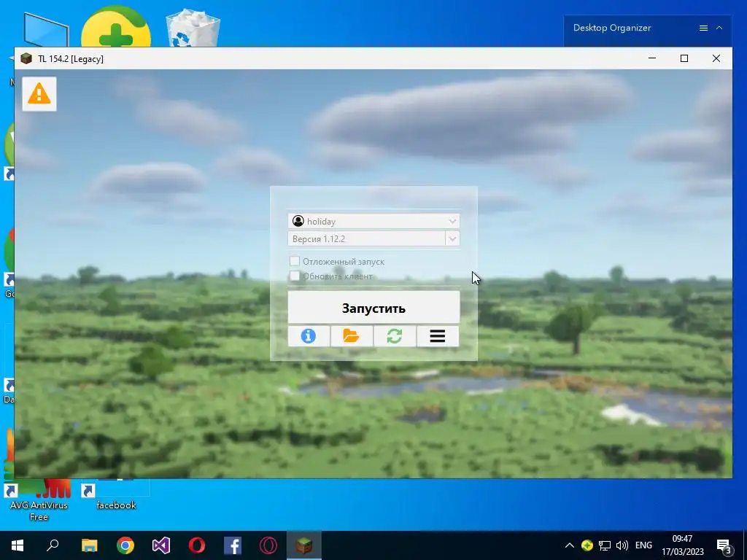Image resolution: width=747 pixels, height=560 pixels.
Task: Open the hamburger settings menu button
Action: pos(438,335)
